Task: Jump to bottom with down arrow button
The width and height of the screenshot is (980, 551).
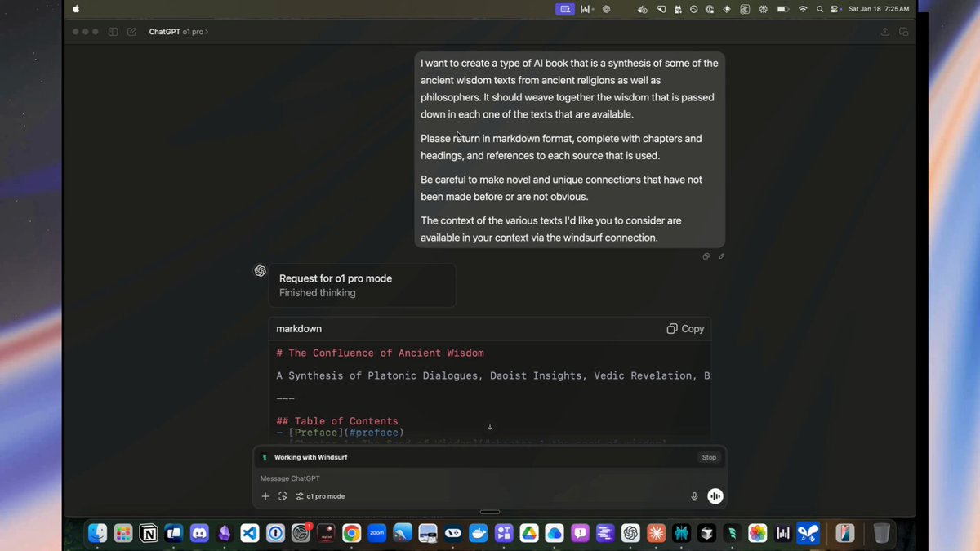Action: [x=490, y=427]
